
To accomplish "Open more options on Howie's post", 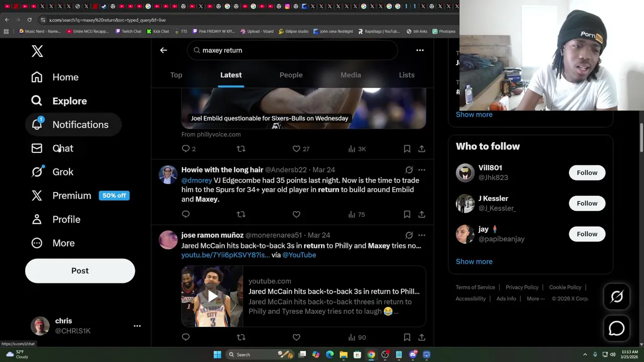I will click(422, 170).
